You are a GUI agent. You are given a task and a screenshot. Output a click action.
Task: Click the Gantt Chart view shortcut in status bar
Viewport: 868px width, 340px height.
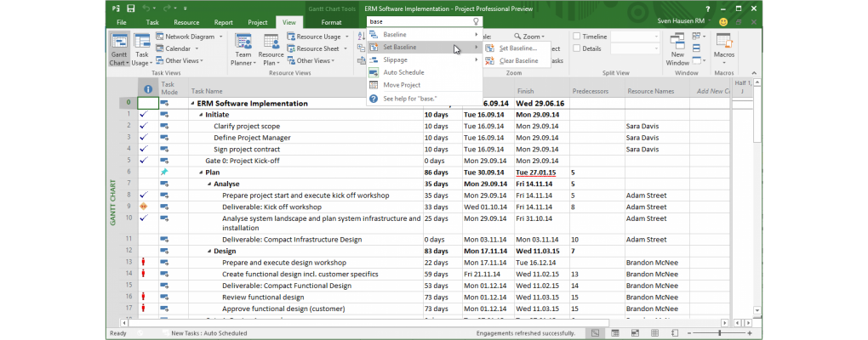(x=595, y=333)
